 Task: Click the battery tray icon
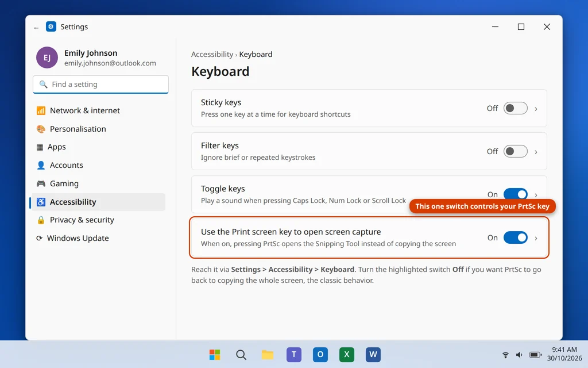click(x=536, y=355)
